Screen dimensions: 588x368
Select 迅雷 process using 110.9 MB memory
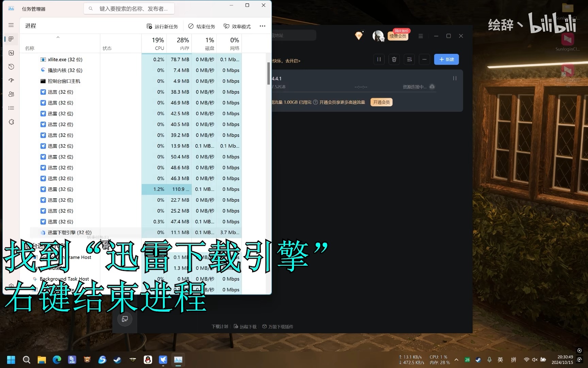(x=136, y=189)
